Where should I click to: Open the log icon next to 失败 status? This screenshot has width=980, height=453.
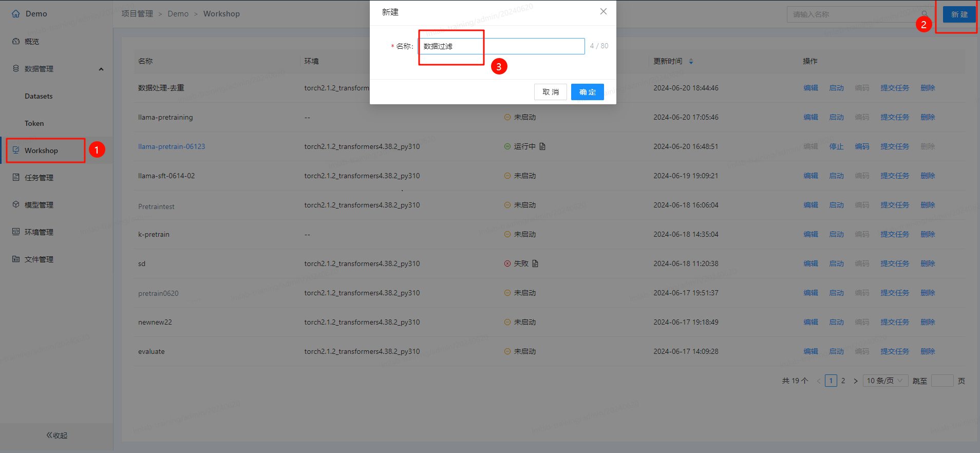coord(535,263)
